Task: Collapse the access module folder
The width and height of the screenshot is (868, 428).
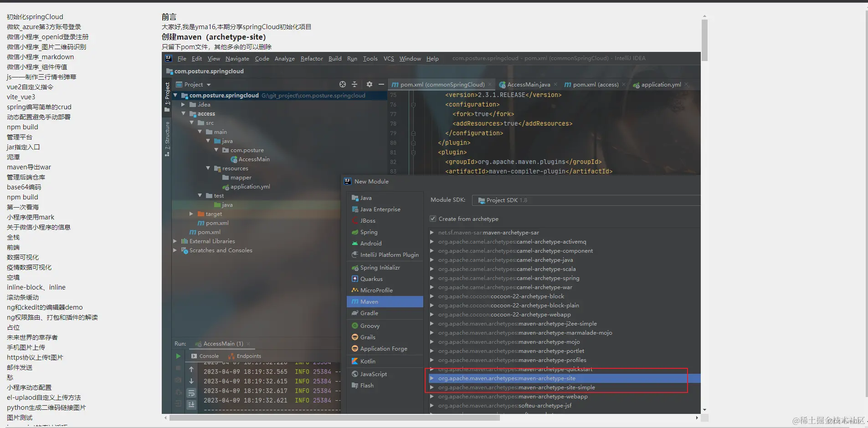Action: [x=184, y=114]
